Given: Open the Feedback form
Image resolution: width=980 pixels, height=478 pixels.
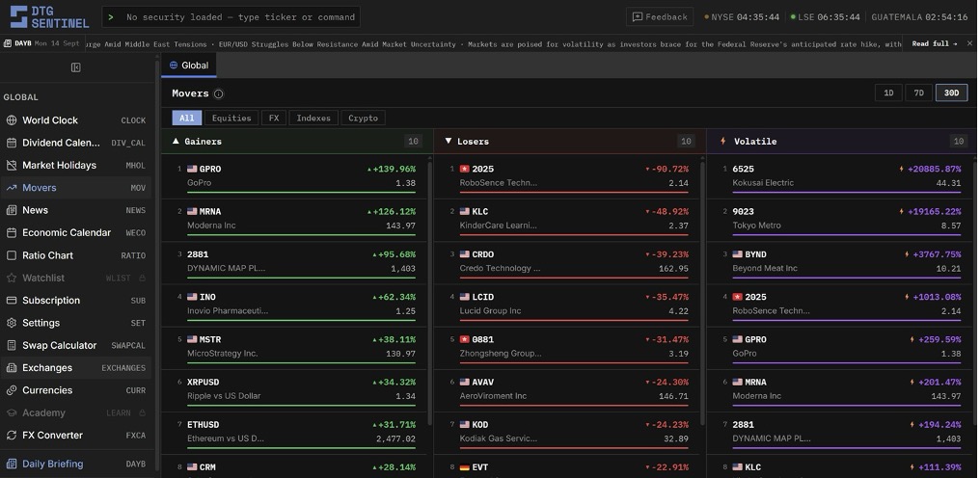Looking at the screenshot, I should pos(660,17).
